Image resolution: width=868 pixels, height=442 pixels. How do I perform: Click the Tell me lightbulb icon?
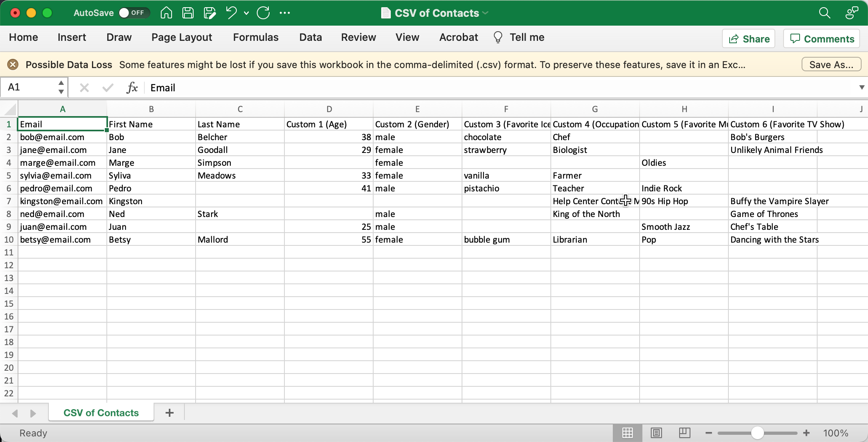click(x=498, y=37)
